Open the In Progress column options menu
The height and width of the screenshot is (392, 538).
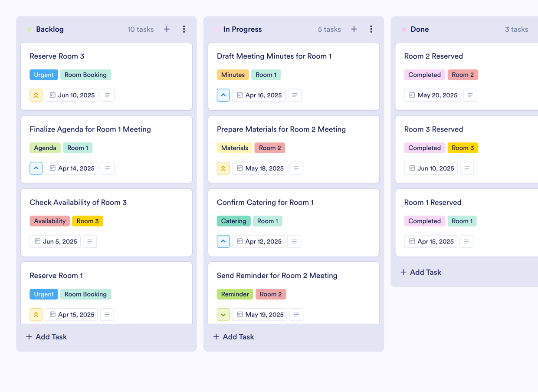point(371,29)
